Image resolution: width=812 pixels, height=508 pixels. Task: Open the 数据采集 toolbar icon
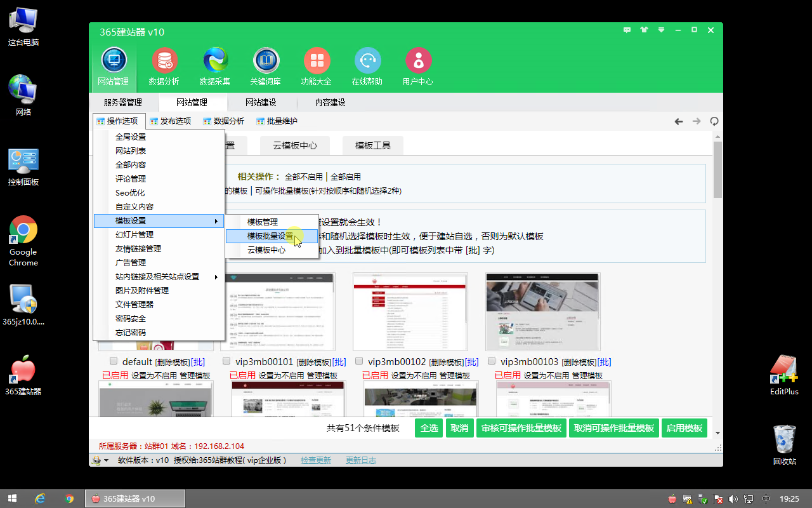[x=215, y=66]
